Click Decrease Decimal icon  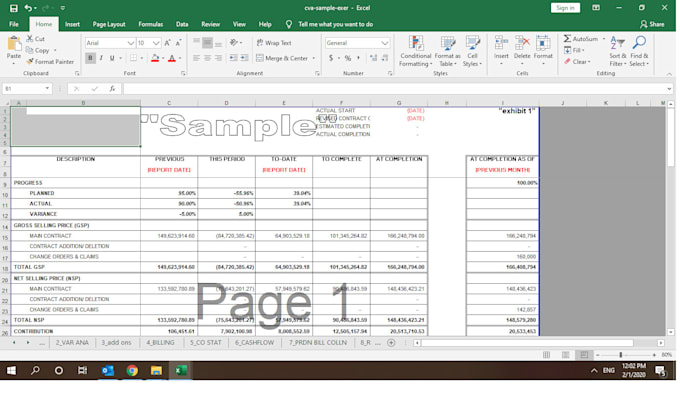click(385, 58)
